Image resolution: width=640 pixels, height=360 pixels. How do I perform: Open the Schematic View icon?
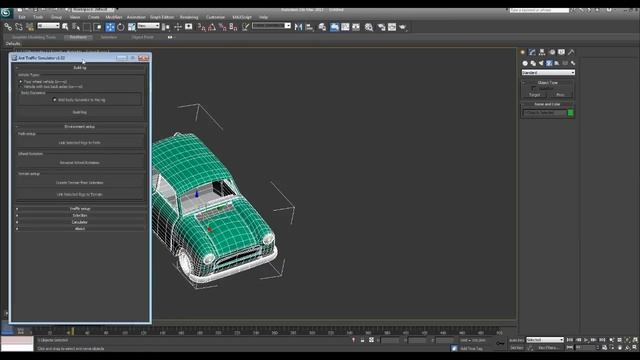tap(356, 27)
